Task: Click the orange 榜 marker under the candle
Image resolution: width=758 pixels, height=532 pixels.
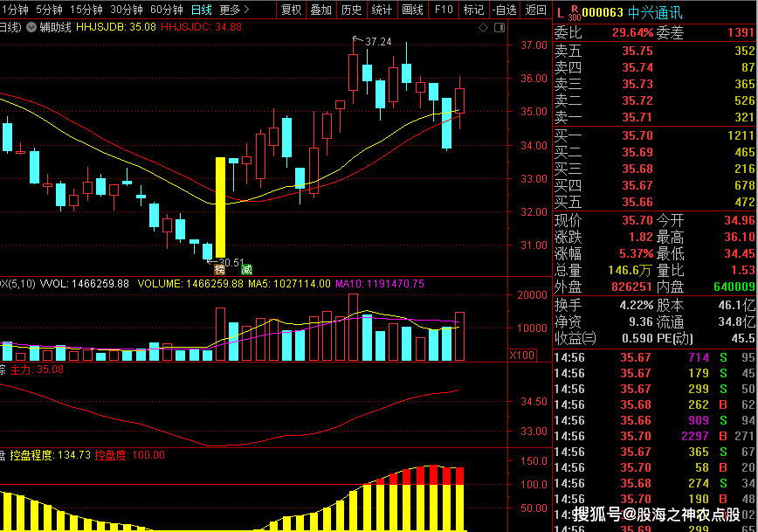Action: tap(219, 269)
